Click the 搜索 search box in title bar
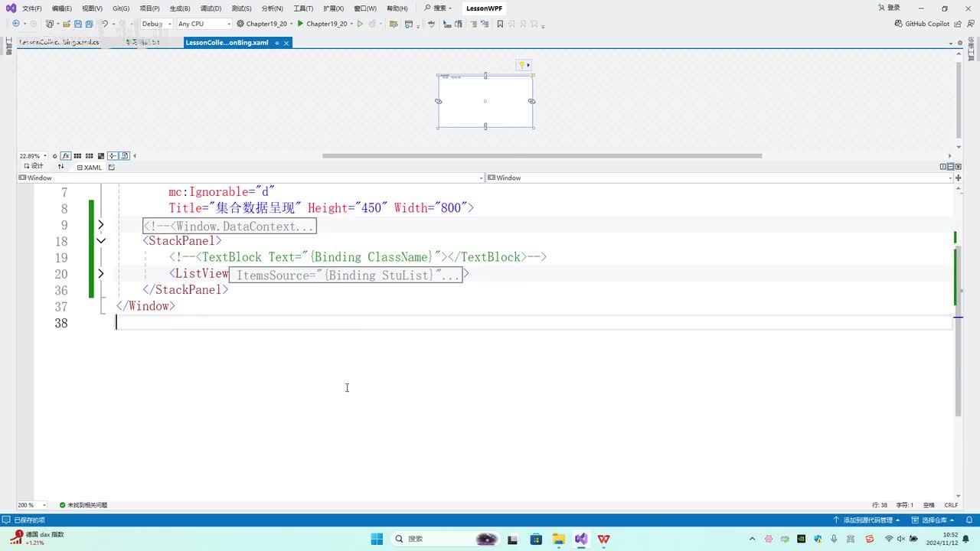This screenshot has width=980, height=551. (438, 8)
